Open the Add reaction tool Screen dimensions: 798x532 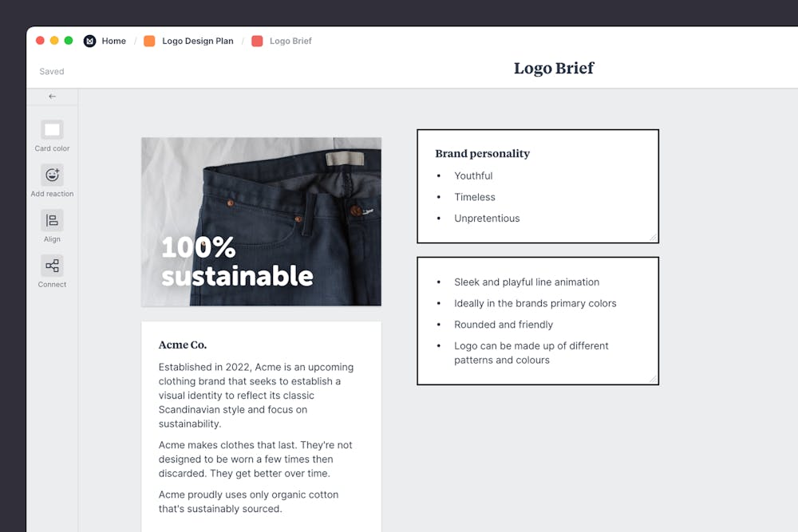tap(51, 179)
